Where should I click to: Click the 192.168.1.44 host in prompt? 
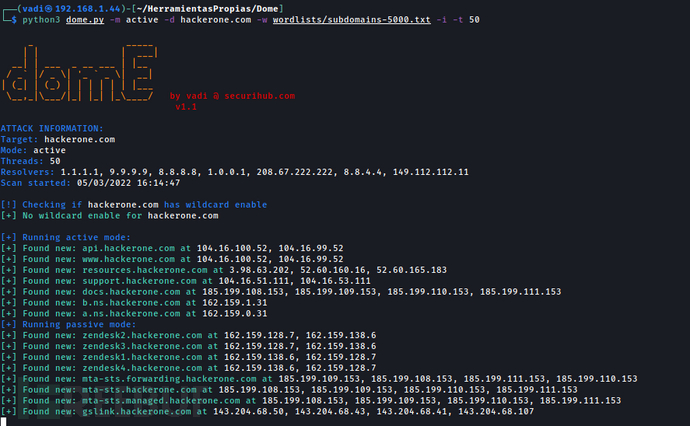[x=88, y=9]
